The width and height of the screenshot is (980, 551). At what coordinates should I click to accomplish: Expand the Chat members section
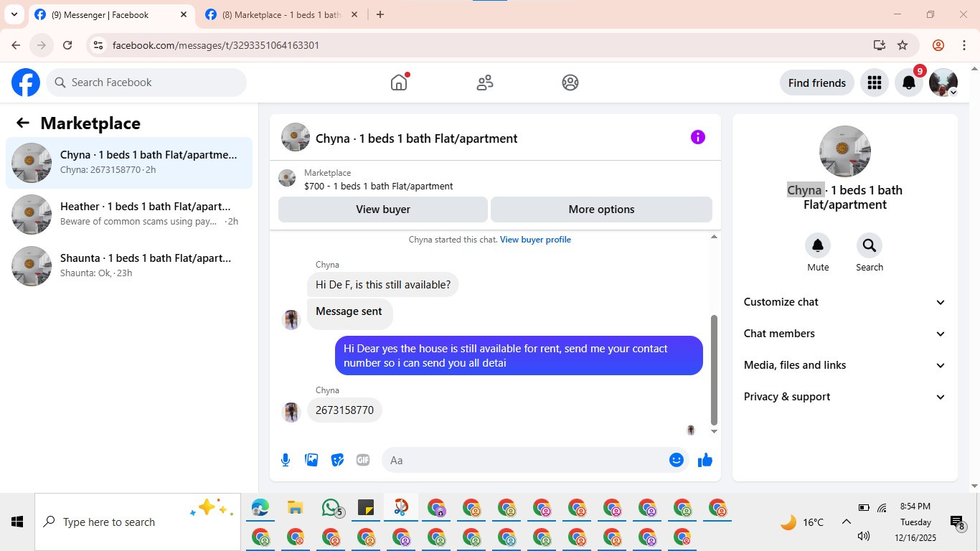coord(845,334)
